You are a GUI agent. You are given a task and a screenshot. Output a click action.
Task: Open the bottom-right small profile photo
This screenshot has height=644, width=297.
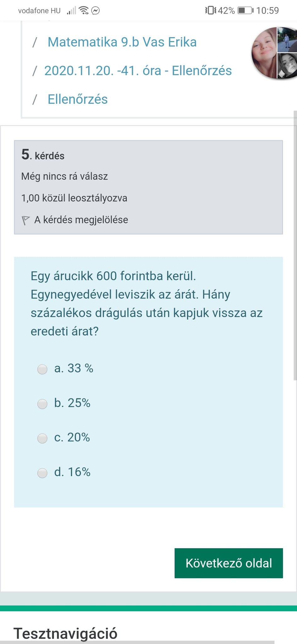[x=287, y=65]
